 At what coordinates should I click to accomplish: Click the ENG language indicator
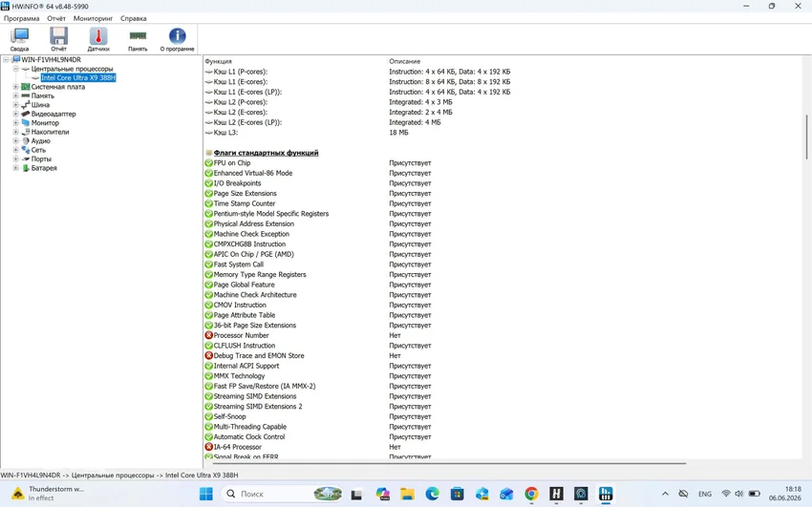click(x=705, y=494)
